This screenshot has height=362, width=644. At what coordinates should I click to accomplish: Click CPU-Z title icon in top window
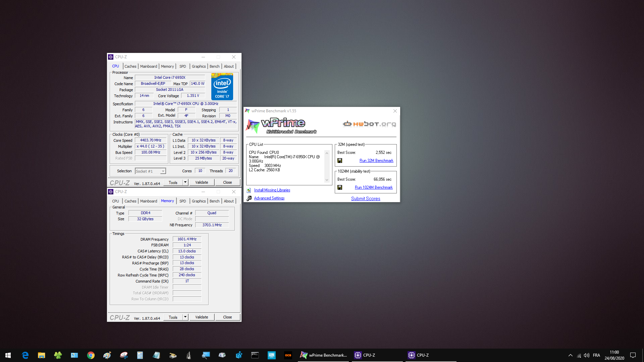tap(111, 57)
